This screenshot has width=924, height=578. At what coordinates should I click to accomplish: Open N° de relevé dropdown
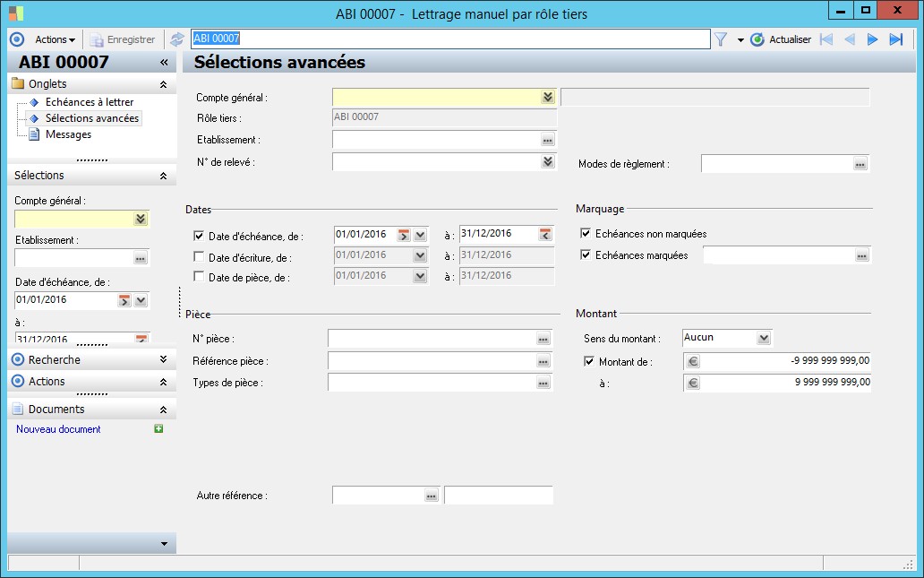tap(548, 161)
